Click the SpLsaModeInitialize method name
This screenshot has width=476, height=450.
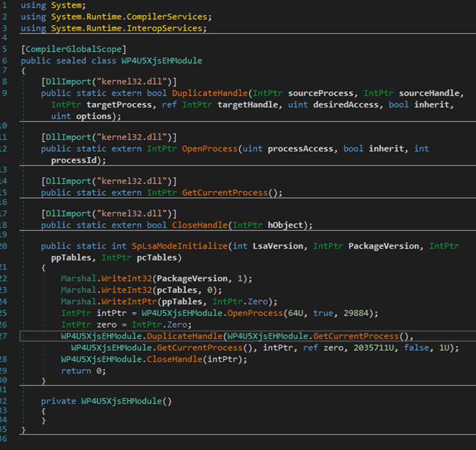180,246
